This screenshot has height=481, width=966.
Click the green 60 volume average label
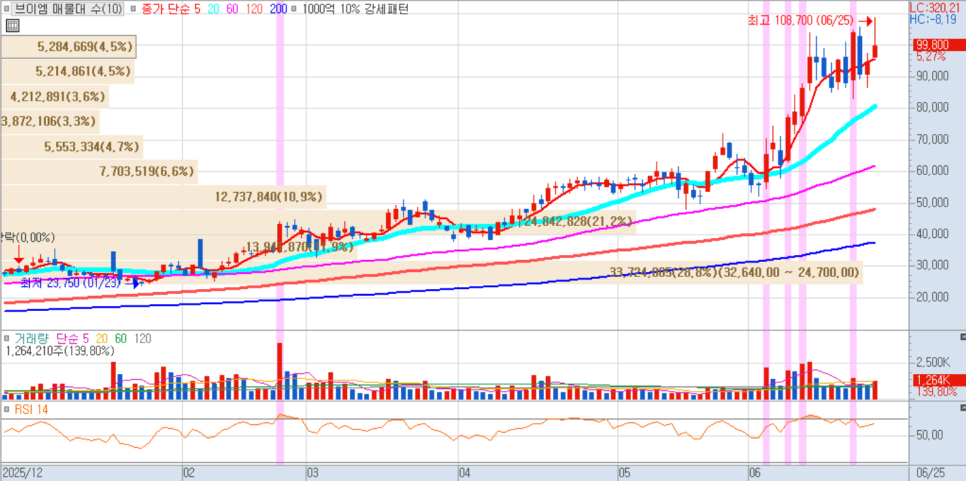pos(121,338)
